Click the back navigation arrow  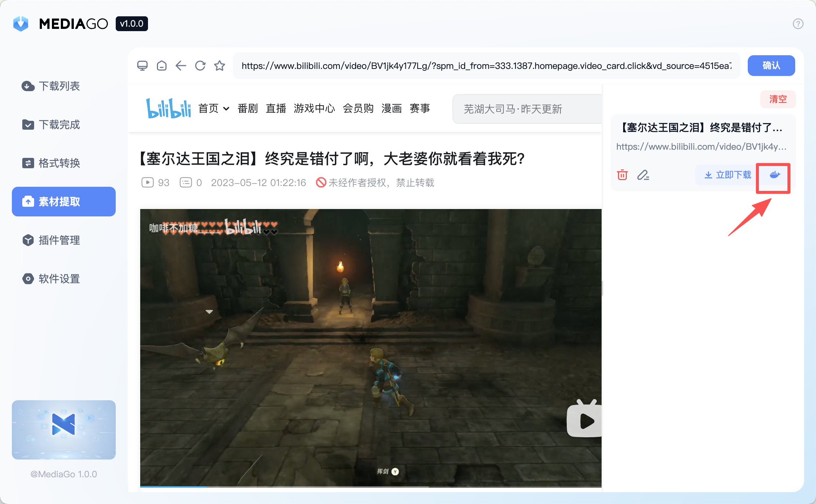click(181, 66)
